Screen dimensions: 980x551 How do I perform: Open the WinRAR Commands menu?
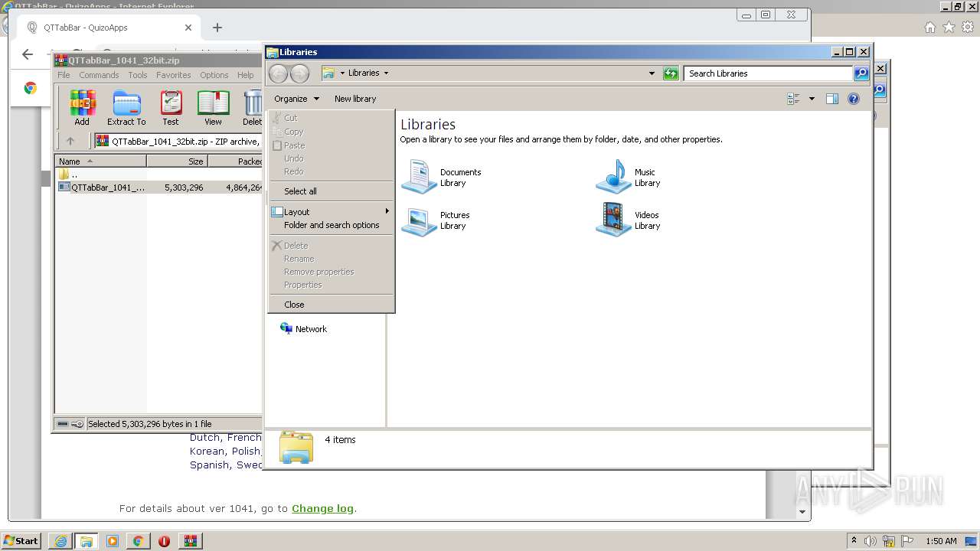[x=99, y=75]
